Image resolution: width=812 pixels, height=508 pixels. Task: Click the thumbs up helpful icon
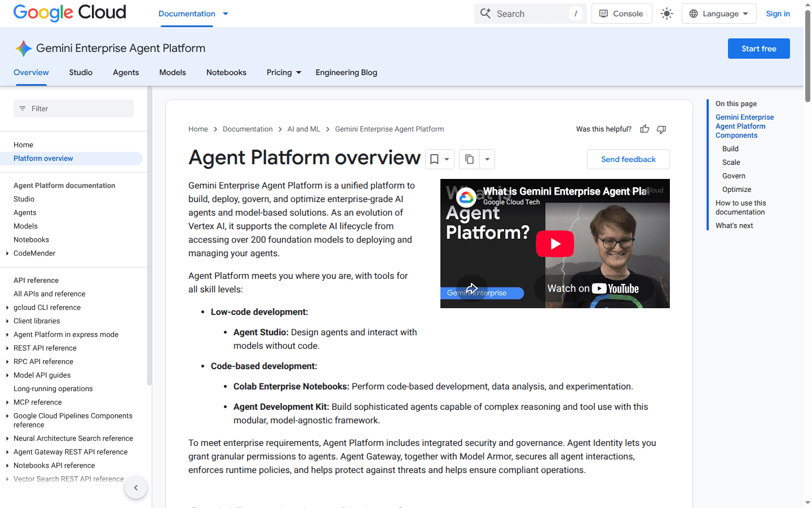pyautogui.click(x=645, y=129)
